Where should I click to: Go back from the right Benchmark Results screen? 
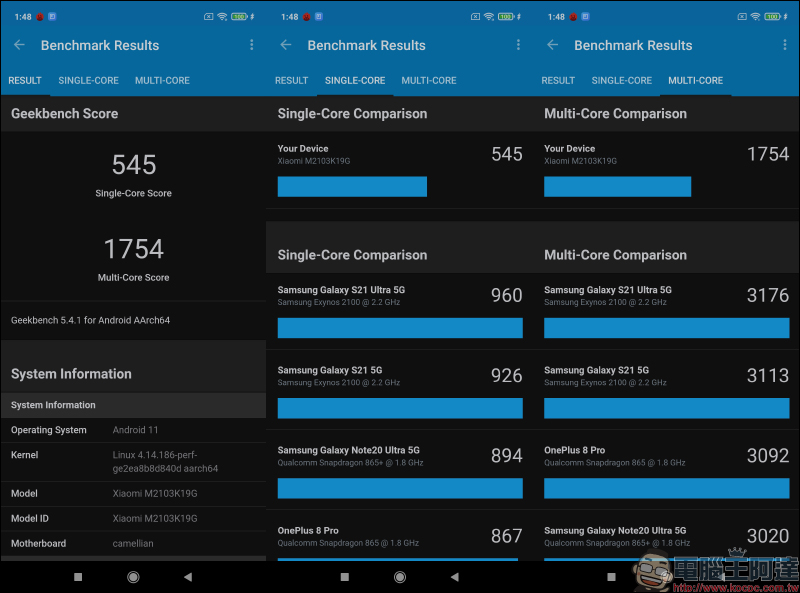[553, 45]
